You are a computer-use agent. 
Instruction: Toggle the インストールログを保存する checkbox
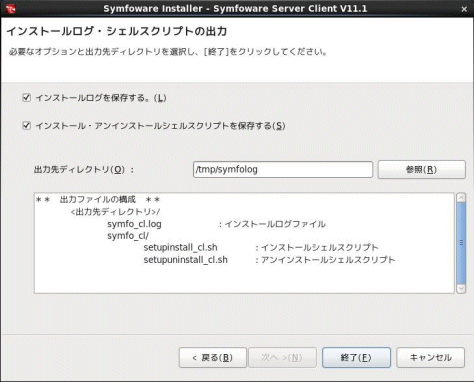[27, 98]
